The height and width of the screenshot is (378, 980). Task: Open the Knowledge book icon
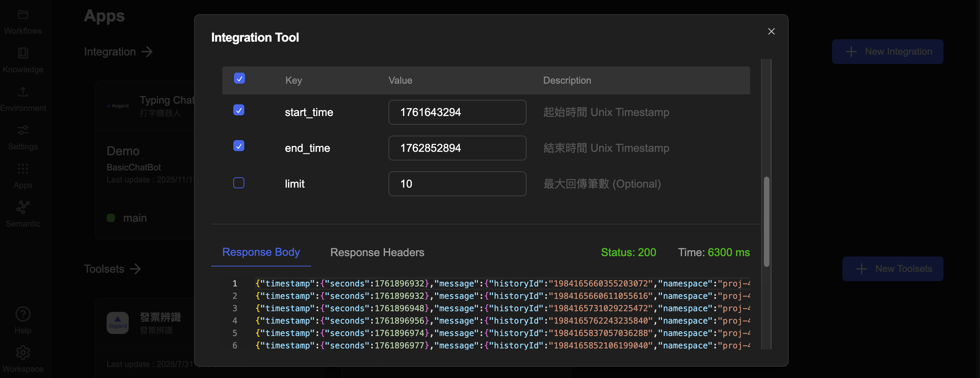tap(23, 53)
